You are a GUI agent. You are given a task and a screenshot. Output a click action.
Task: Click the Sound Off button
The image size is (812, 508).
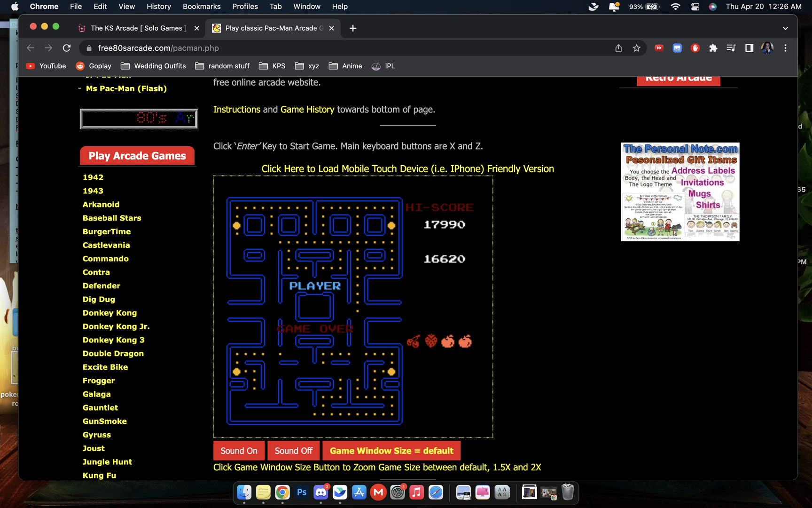point(294,451)
